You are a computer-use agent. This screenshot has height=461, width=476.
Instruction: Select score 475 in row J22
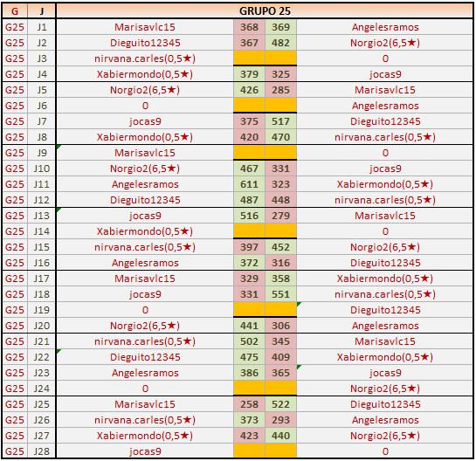[249, 357]
